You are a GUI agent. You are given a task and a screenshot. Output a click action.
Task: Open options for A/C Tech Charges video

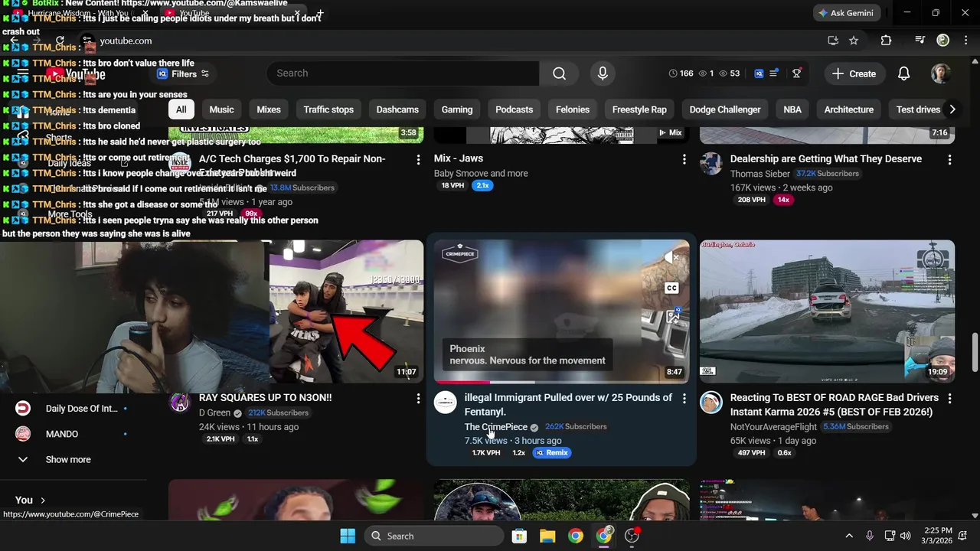(x=418, y=159)
